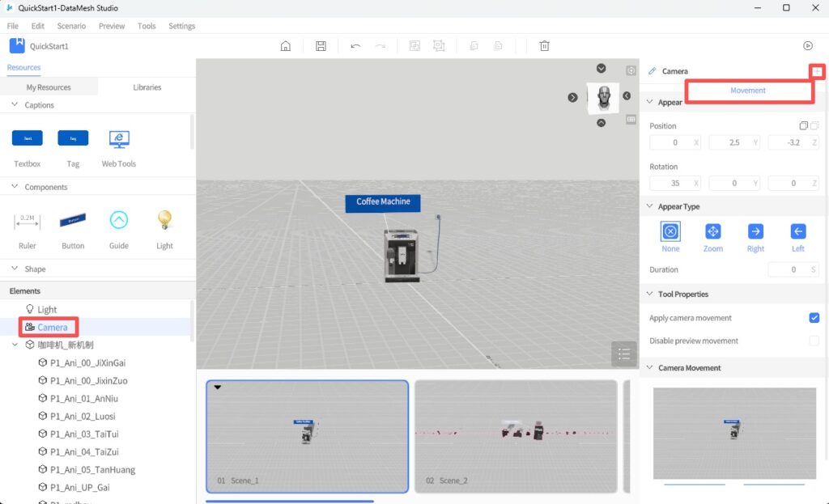Collapse the Tool Properties section
This screenshot has height=504, width=829.
click(x=649, y=294)
